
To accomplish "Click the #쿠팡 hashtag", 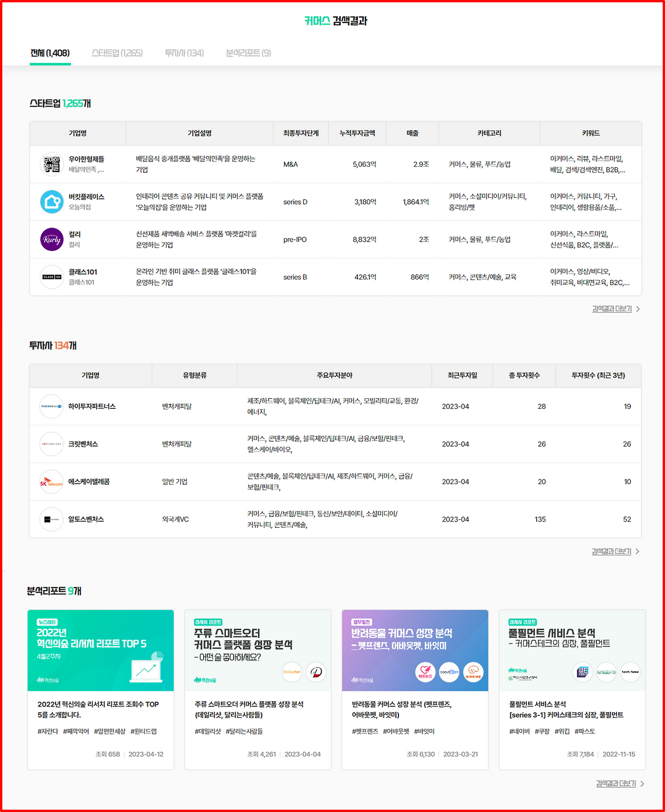I will point(542,731).
